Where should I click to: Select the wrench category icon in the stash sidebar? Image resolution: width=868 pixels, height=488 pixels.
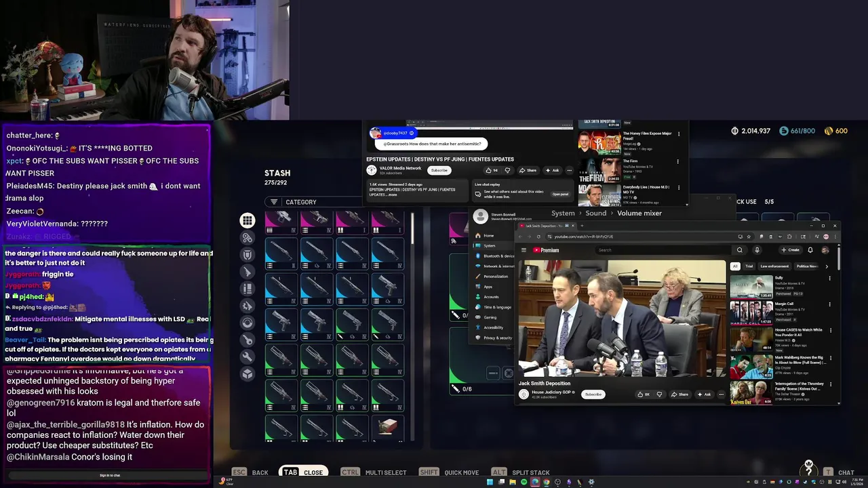(248, 357)
